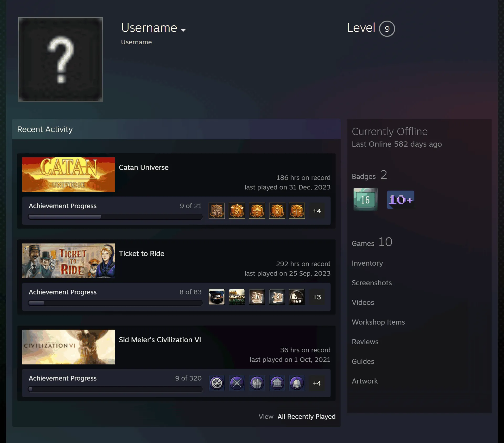Viewport: 504px width, 443px height.
Task: Click Ticket to Ride ticket 3 achievement
Action: pos(277,297)
